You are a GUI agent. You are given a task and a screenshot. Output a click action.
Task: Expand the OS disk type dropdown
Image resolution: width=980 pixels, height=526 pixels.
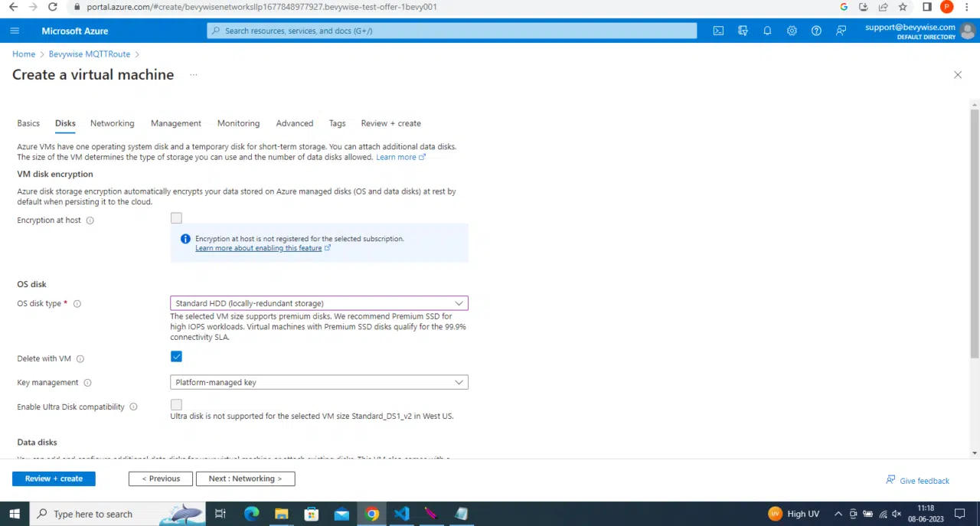tap(319, 303)
